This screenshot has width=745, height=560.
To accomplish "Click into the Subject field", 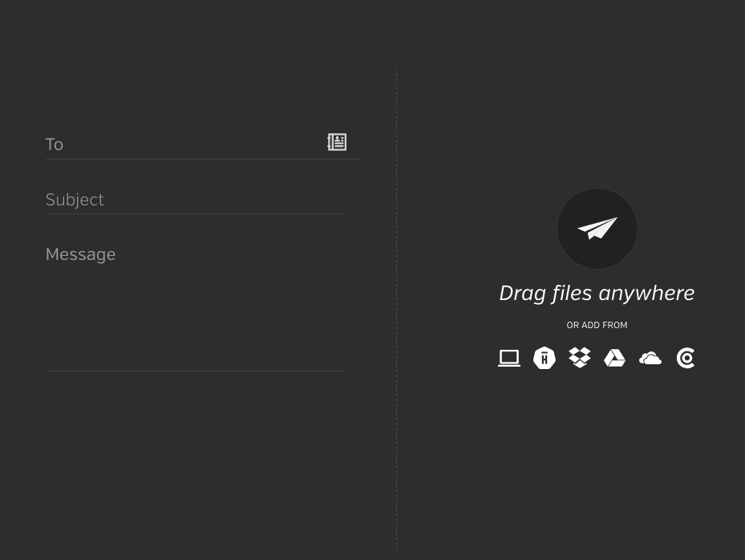I will [x=196, y=200].
